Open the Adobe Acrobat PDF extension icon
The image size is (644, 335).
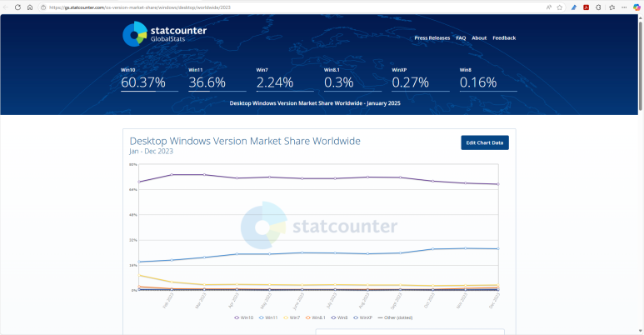pyautogui.click(x=587, y=7)
